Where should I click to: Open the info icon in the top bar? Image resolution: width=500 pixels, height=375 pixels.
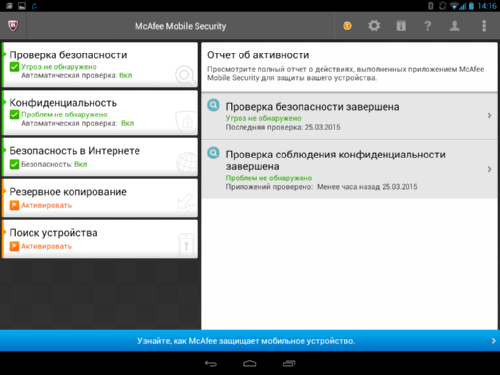tap(401, 26)
